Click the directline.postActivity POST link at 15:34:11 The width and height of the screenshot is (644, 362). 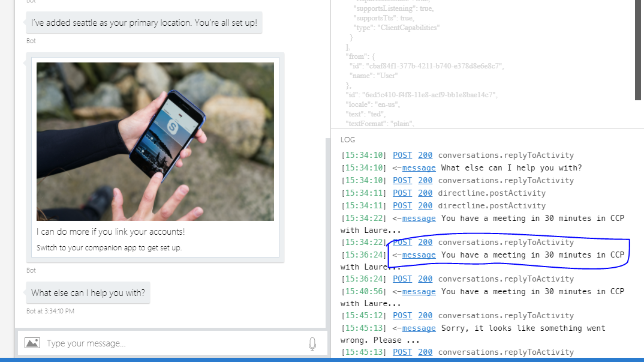click(x=402, y=193)
